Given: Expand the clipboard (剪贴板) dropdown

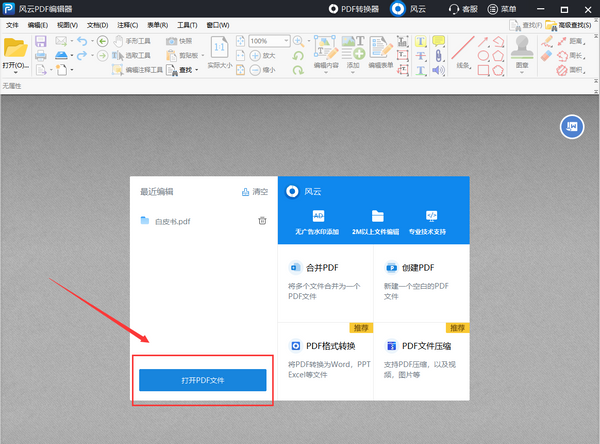Looking at the screenshot, I should click(202, 56).
